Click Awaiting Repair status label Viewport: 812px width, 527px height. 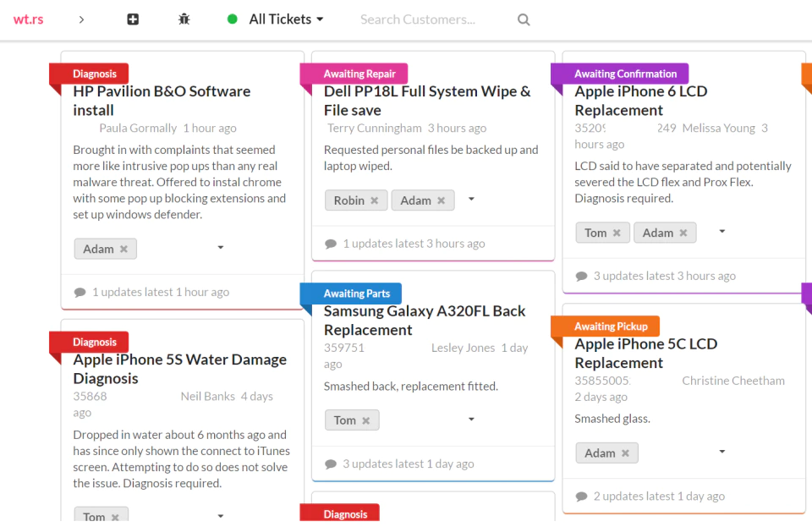pos(359,74)
